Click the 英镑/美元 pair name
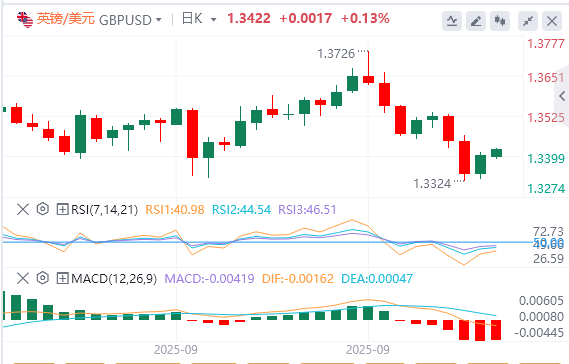This screenshot has width=569, height=364. pyautogui.click(x=66, y=19)
